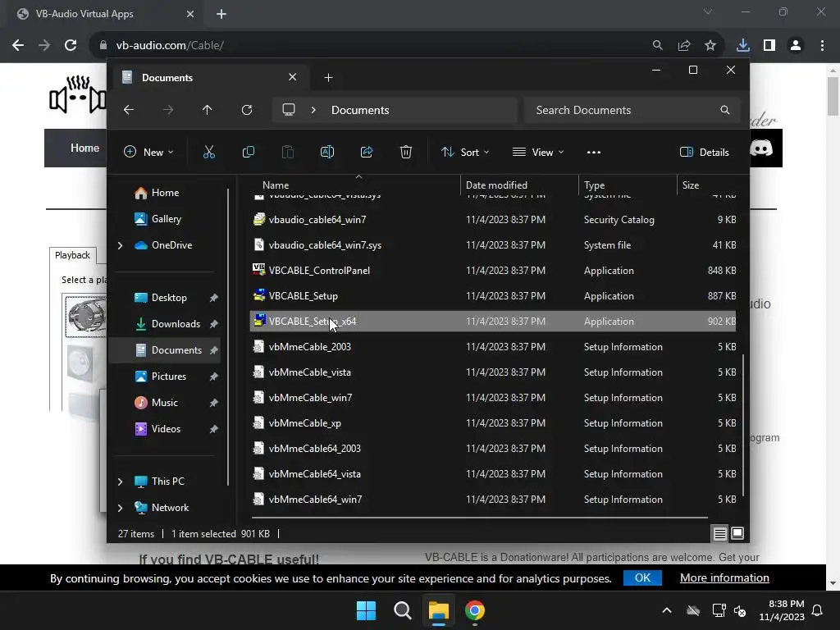Click File Explorer taskbar icon
Viewport: 840px width, 630px height.
[438, 610]
